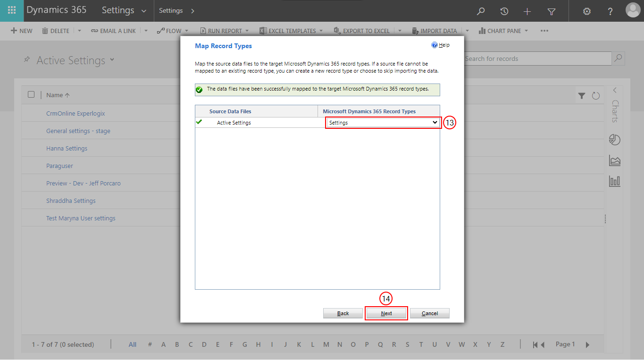
Task: Expand the Excel Templates dropdown
Action: click(321, 31)
